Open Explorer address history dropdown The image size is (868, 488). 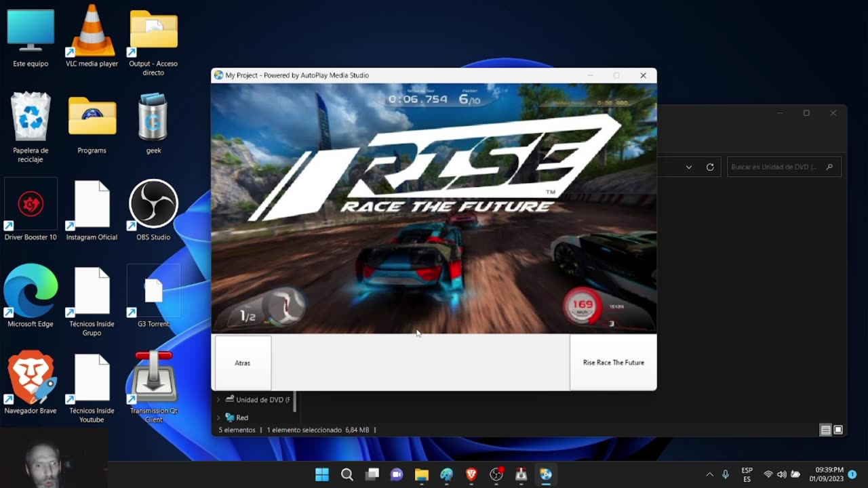(x=689, y=167)
